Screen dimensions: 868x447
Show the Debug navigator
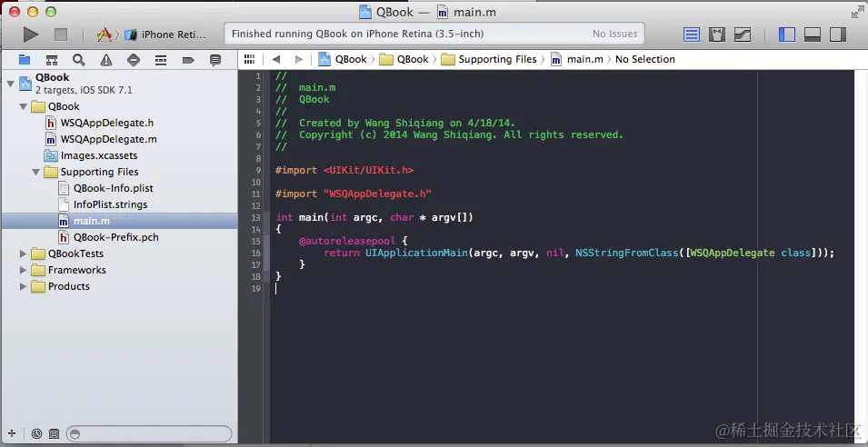tap(161, 60)
